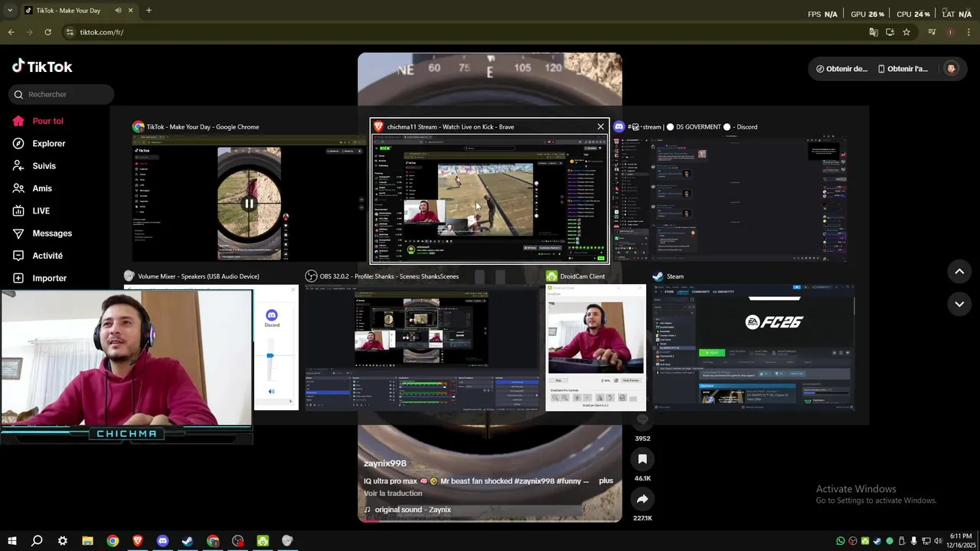Open Settings gear on taskbar
This screenshot has width=980, height=551.
(x=62, y=541)
